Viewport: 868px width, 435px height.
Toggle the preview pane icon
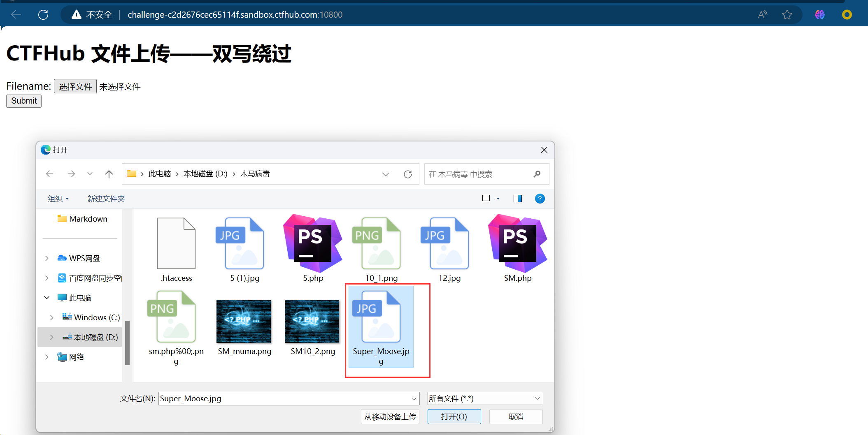click(x=517, y=199)
